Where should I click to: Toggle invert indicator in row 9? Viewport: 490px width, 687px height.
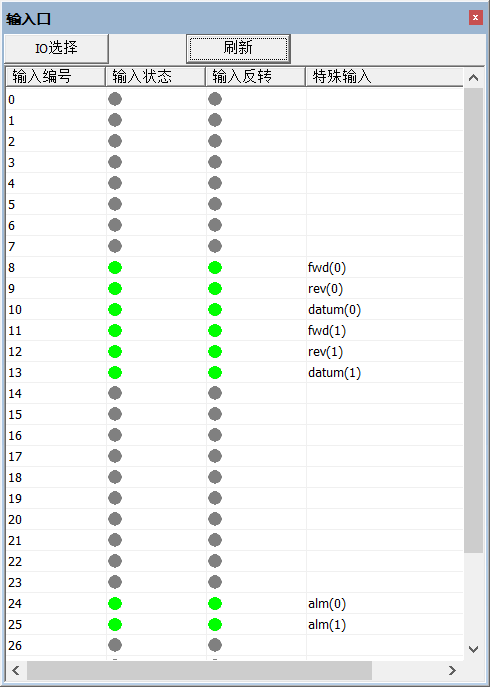pos(215,289)
